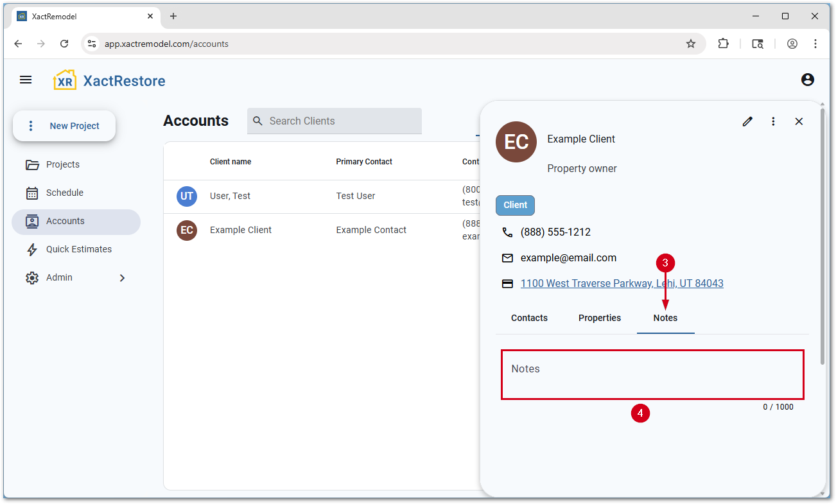This screenshot has height=504, width=836.
Task: Switch to the Contacts tab
Action: [530, 318]
